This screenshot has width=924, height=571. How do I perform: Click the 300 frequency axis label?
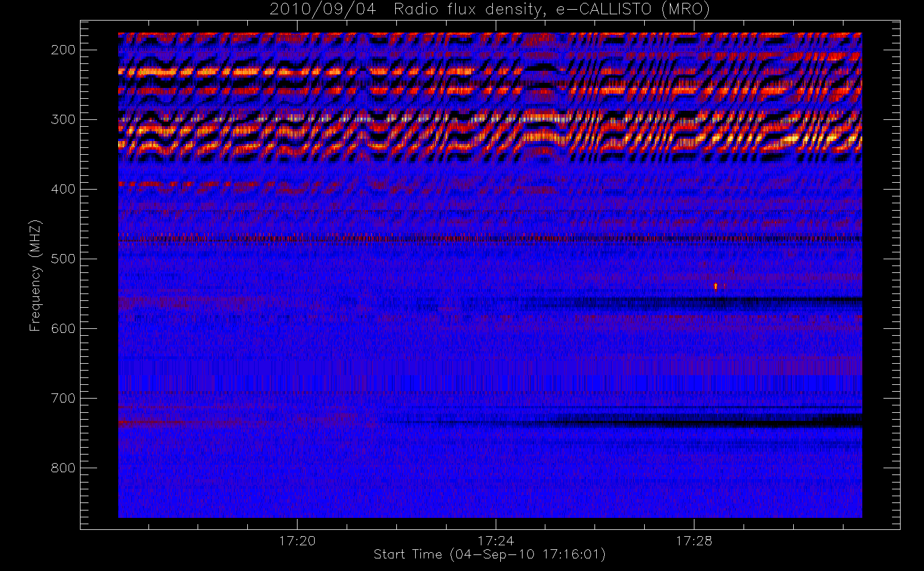click(63, 120)
